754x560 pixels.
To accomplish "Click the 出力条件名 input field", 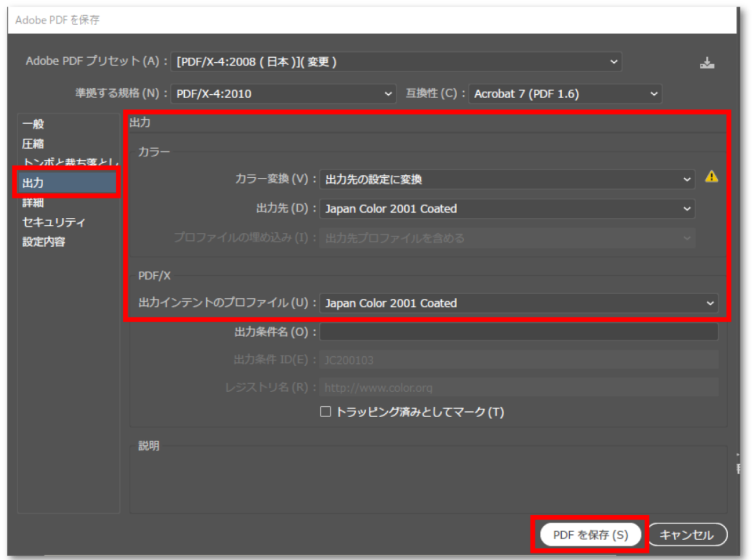I will tap(518, 331).
